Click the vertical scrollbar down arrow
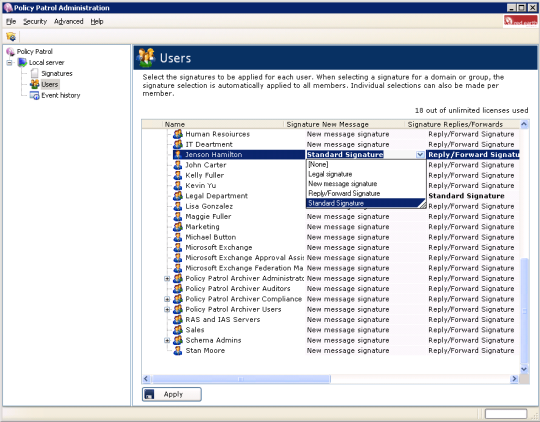The image size is (540, 422). coord(524,369)
